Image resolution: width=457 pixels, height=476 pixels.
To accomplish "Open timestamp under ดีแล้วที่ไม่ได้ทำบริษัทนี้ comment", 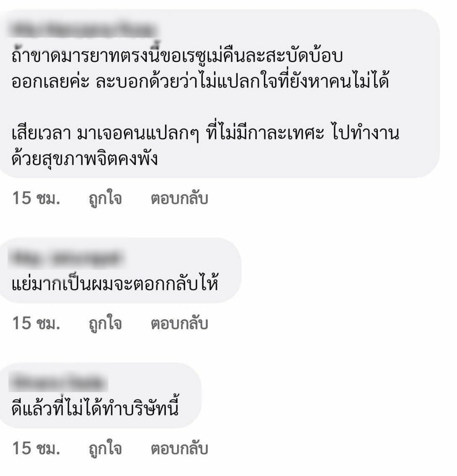I will (x=36, y=449).
